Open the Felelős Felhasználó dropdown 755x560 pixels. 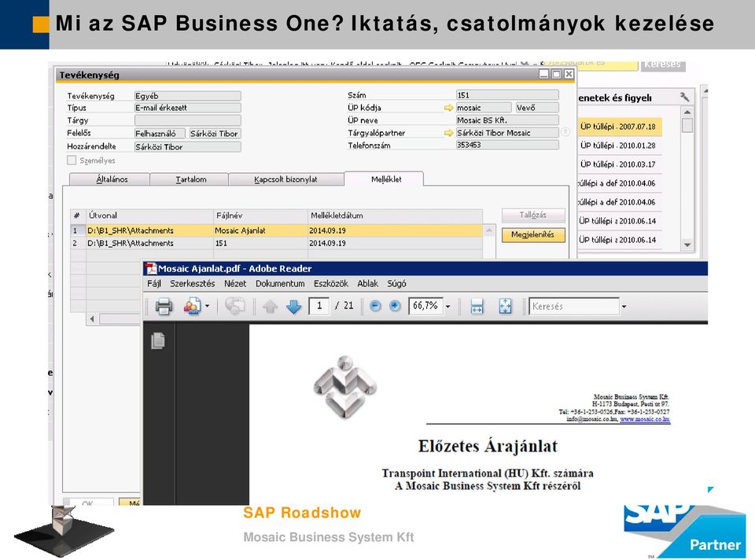(160, 134)
